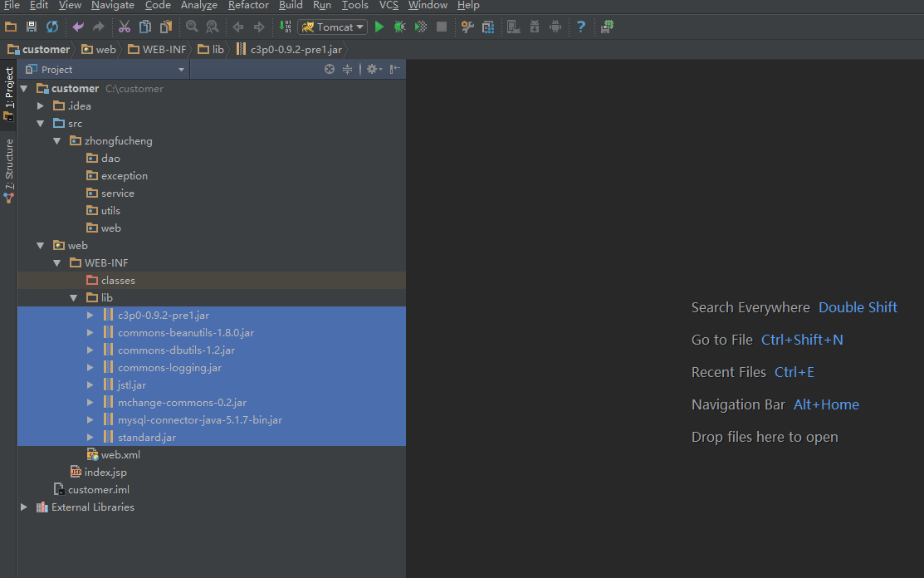This screenshot has width=924, height=578.
Task: Hide the Project tool window
Action: (x=395, y=70)
